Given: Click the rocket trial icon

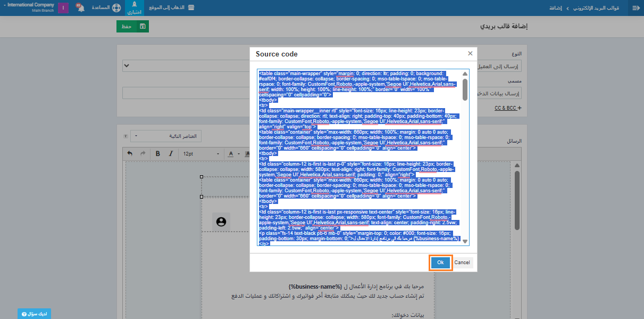Looking at the screenshot, I should click(x=134, y=5).
